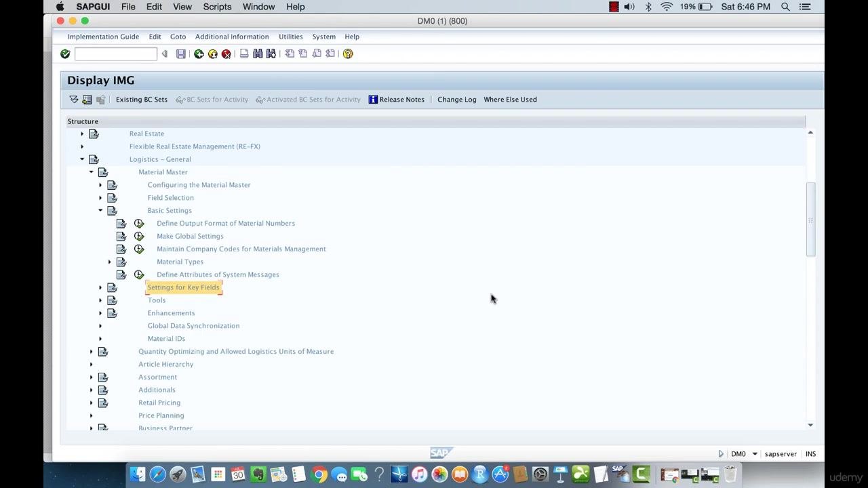Click the Change Log button
Viewport: 868px width, 488px height.
pyautogui.click(x=457, y=100)
